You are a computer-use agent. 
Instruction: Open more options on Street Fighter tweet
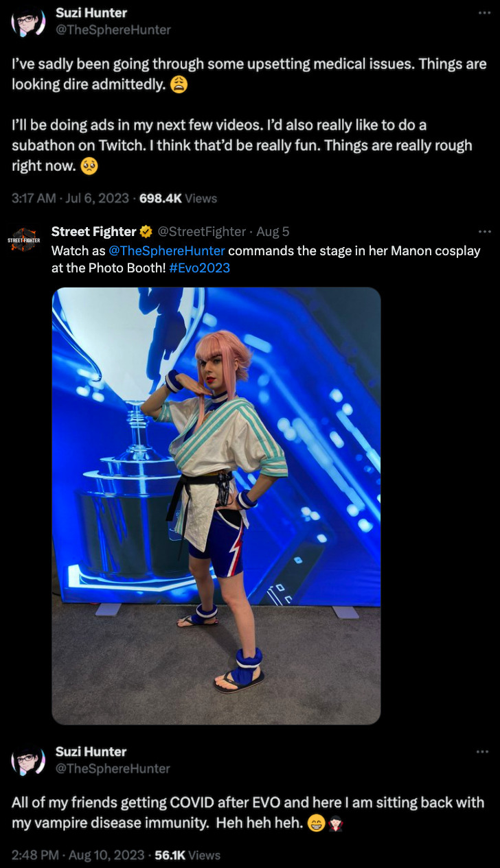click(484, 232)
